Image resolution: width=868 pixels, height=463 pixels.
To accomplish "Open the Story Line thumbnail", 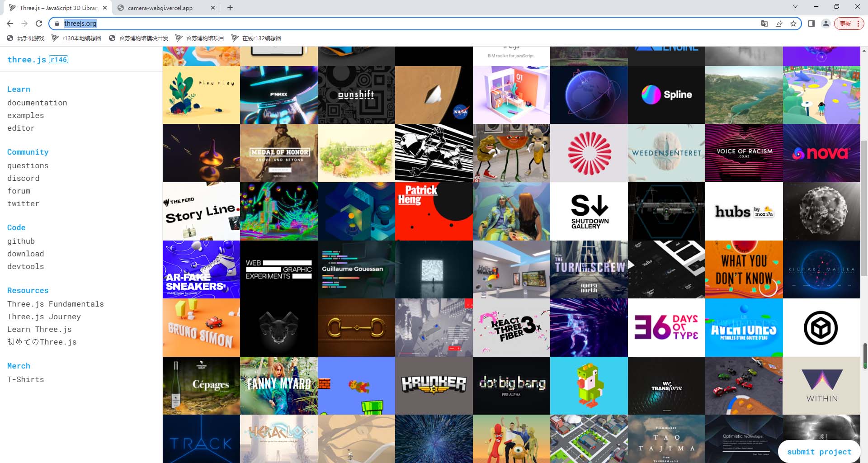I will coord(201,211).
